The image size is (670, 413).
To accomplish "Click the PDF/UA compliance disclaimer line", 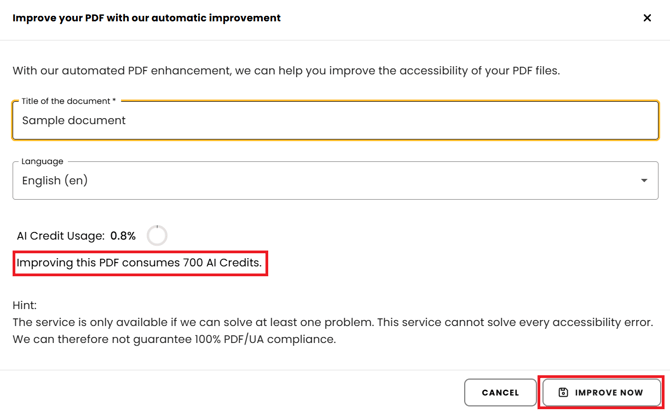I will point(174,339).
